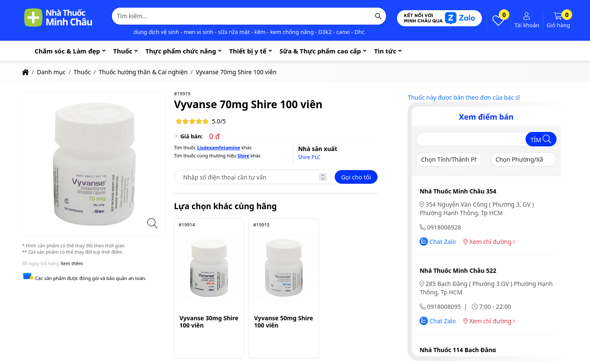Zoom product image with magnifier icon

pyautogui.click(x=152, y=223)
